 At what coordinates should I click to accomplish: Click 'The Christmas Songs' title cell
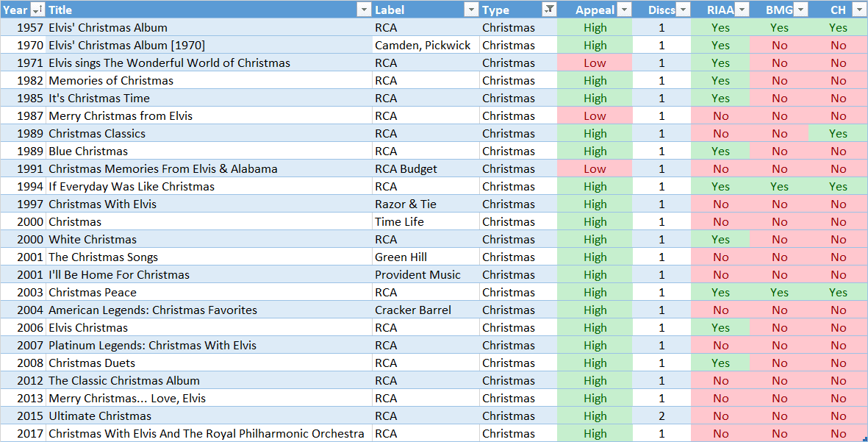coord(209,257)
